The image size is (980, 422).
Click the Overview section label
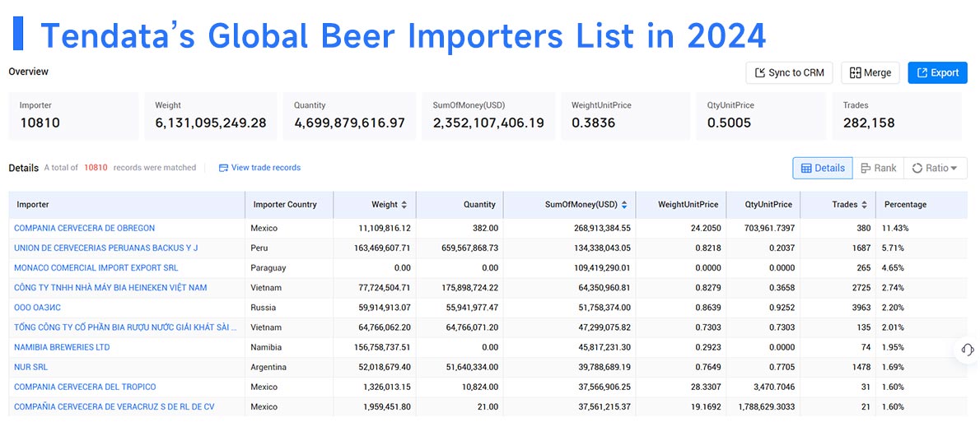[x=28, y=72]
